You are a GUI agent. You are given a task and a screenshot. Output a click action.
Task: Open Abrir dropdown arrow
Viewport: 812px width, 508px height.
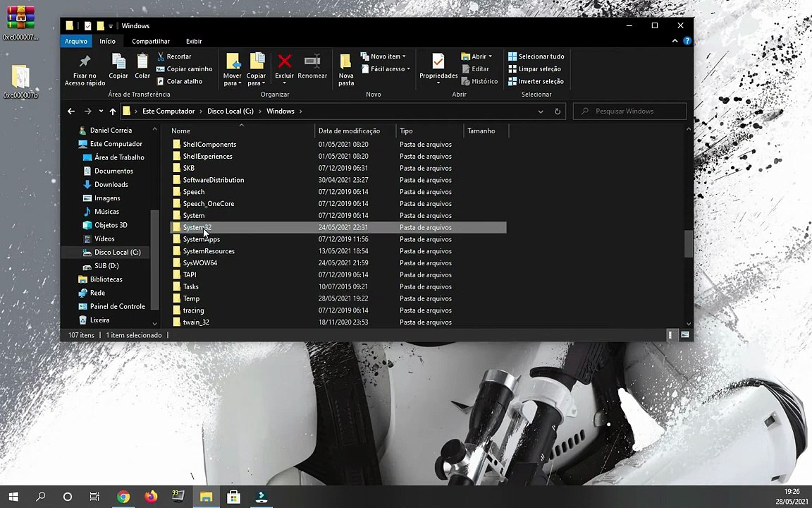[x=490, y=56]
